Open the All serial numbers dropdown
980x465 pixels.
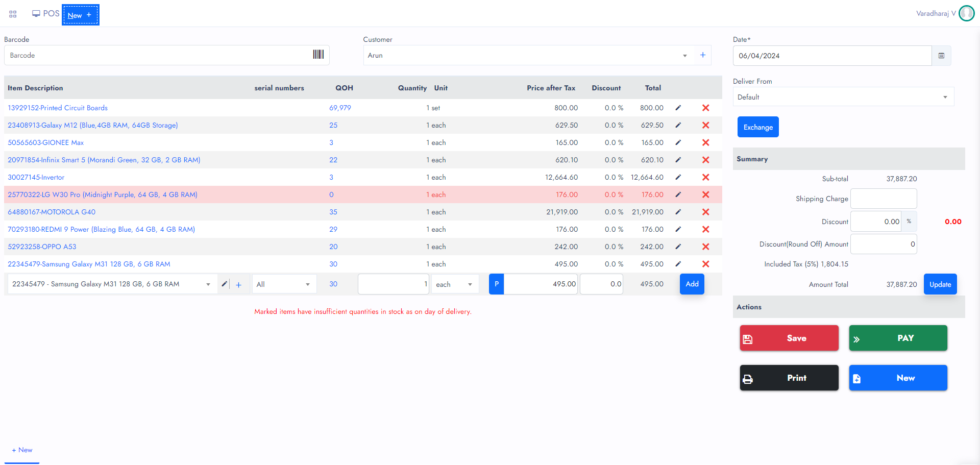284,284
